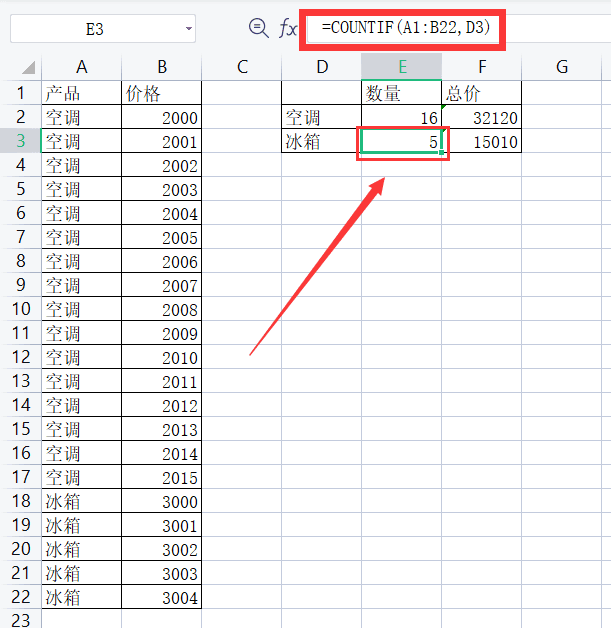Image resolution: width=611 pixels, height=628 pixels.
Task: Click cell B7 with value 2005
Action: (162, 237)
